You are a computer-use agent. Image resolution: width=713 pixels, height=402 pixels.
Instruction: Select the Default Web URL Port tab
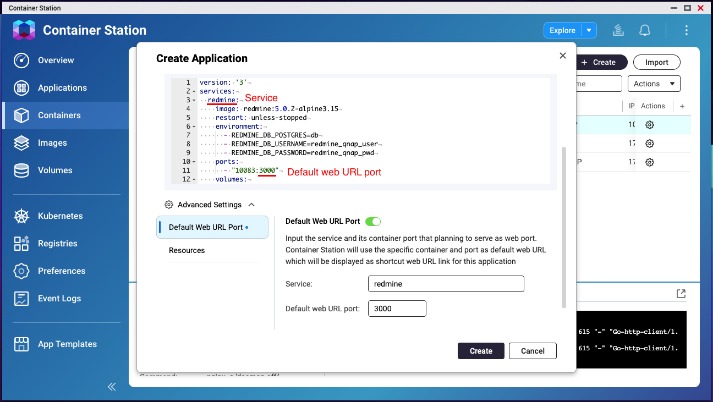[x=210, y=227]
